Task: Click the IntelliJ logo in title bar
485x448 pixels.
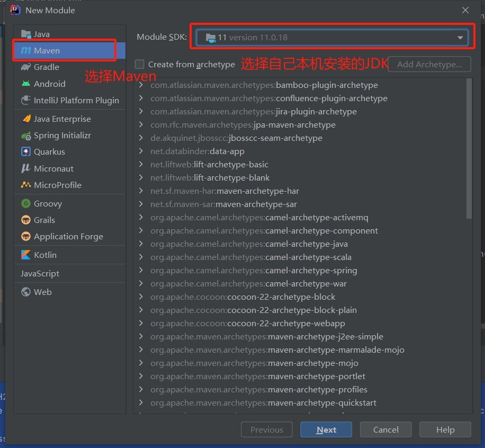Action: point(15,10)
